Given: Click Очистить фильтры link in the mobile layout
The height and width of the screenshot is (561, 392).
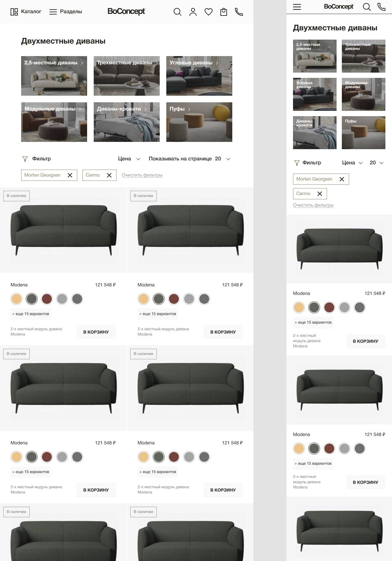Looking at the screenshot, I should (313, 205).
